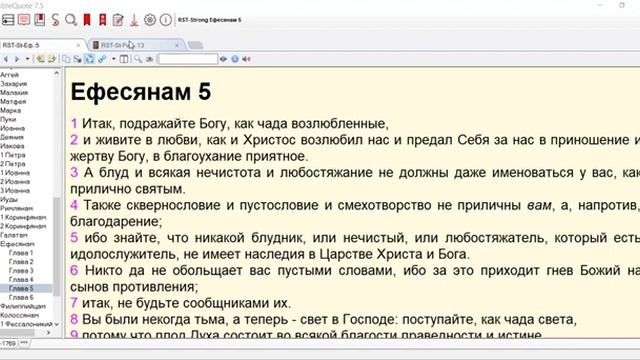Screen dimensions: 640x360
Task: Open the dictionary book icon
Action: click(x=40, y=20)
